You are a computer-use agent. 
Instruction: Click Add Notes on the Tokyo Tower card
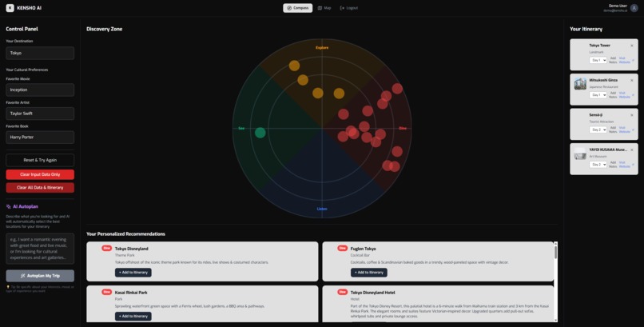[x=613, y=61]
